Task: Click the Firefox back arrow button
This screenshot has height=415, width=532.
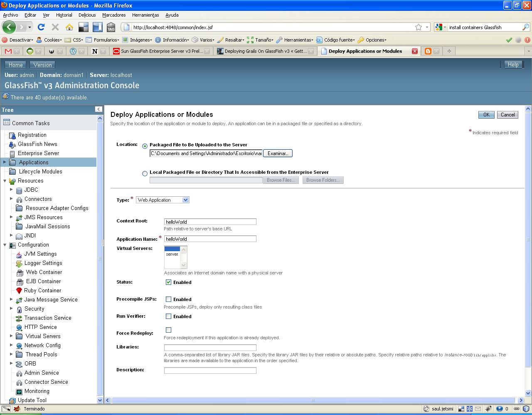Action: pyautogui.click(x=9, y=27)
